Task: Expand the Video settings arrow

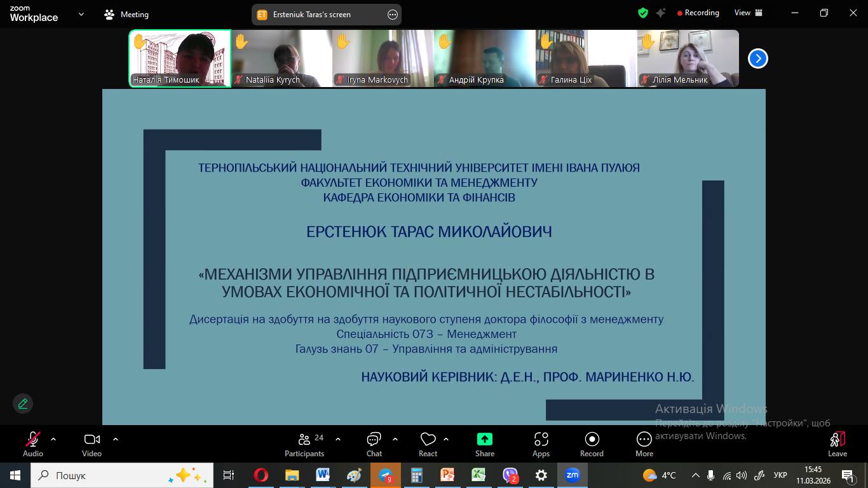Action: coord(116,439)
